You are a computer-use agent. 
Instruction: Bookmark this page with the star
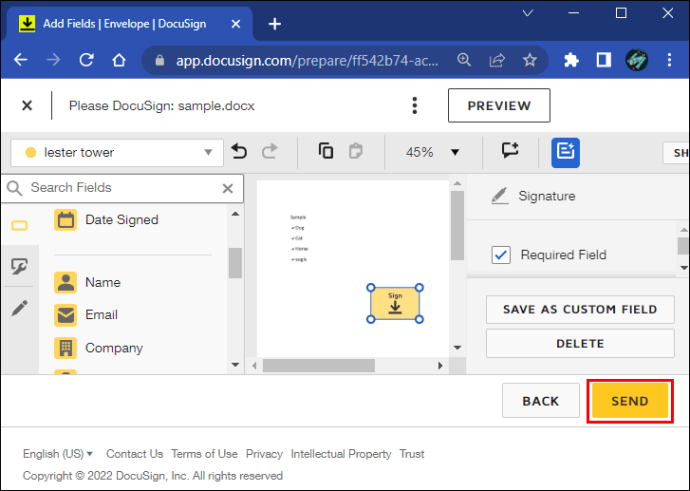(x=529, y=59)
